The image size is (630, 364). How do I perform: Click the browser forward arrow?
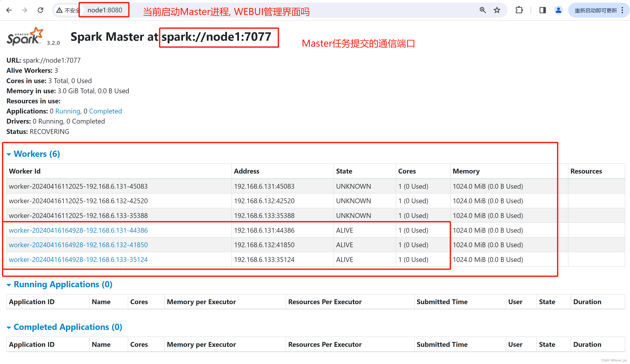pos(24,10)
